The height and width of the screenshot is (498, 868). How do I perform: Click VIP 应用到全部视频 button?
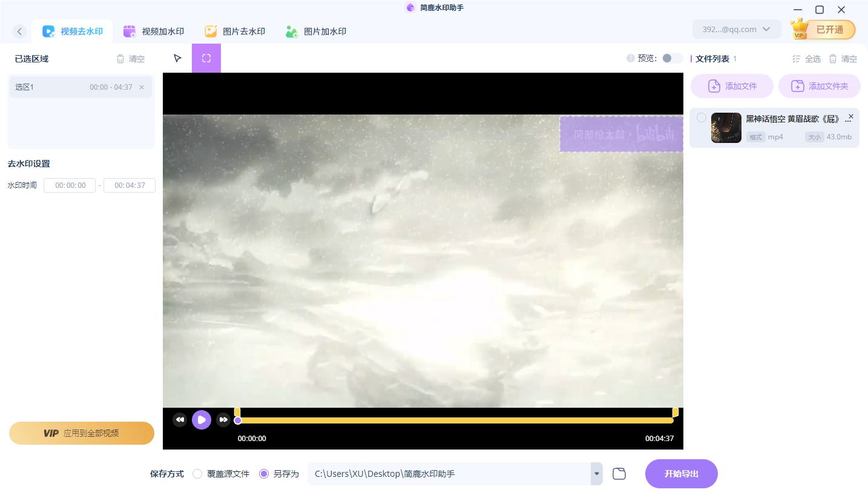(82, 433)
